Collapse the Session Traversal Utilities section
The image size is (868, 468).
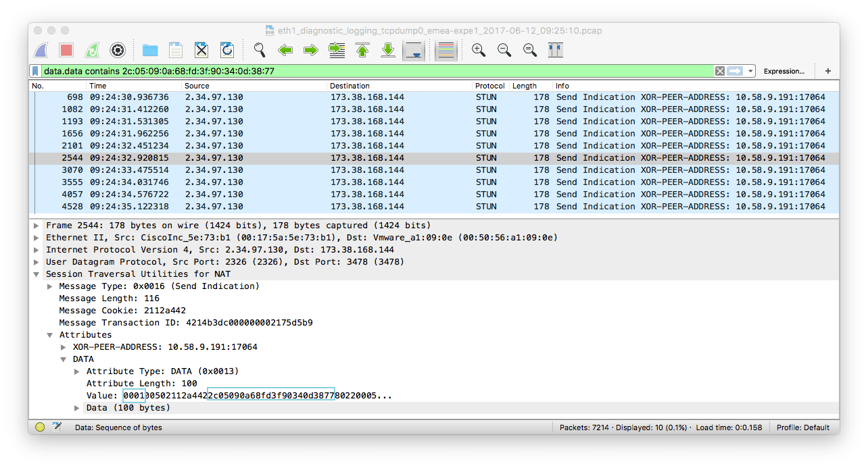(x=36, y=274)
